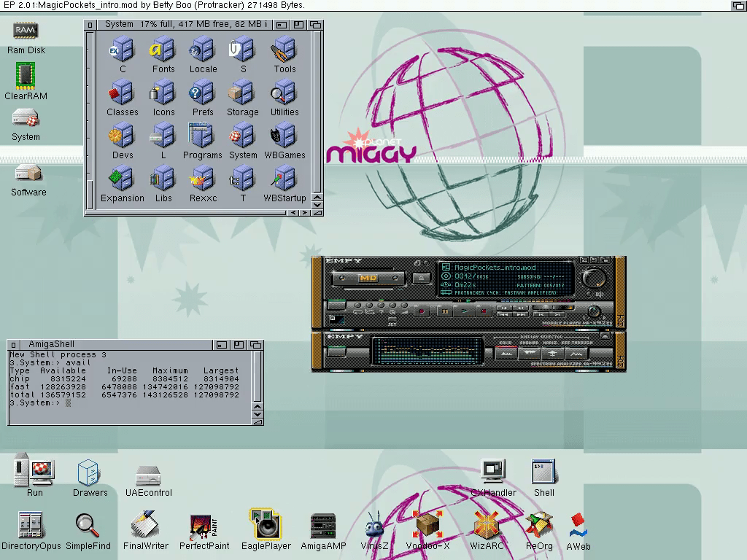The height and width of the screenshot is (560, 747).
Task: Toggle the module player power button
Action: click(337, 305)
